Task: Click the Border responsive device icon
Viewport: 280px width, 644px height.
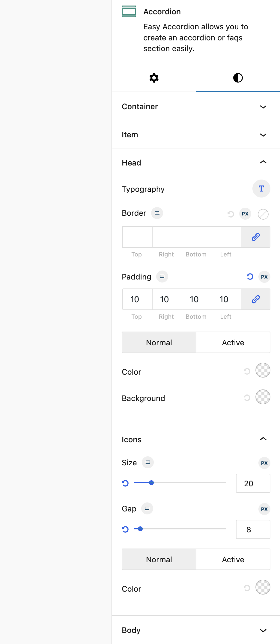Action: [157, 213]
